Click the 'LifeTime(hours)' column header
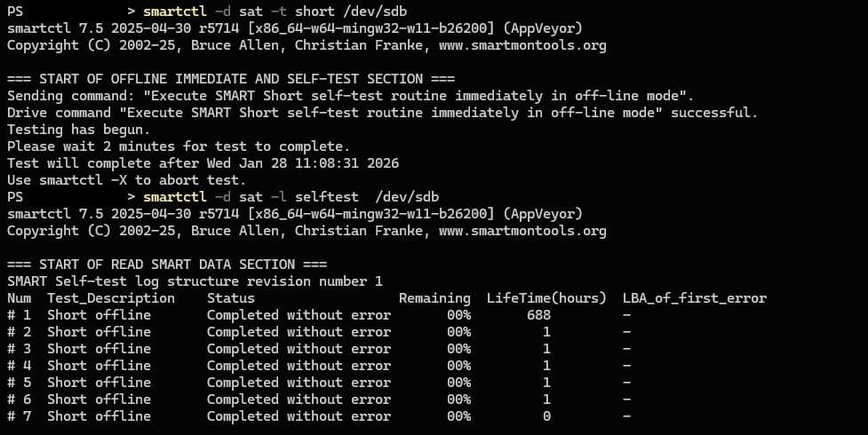 546,298
